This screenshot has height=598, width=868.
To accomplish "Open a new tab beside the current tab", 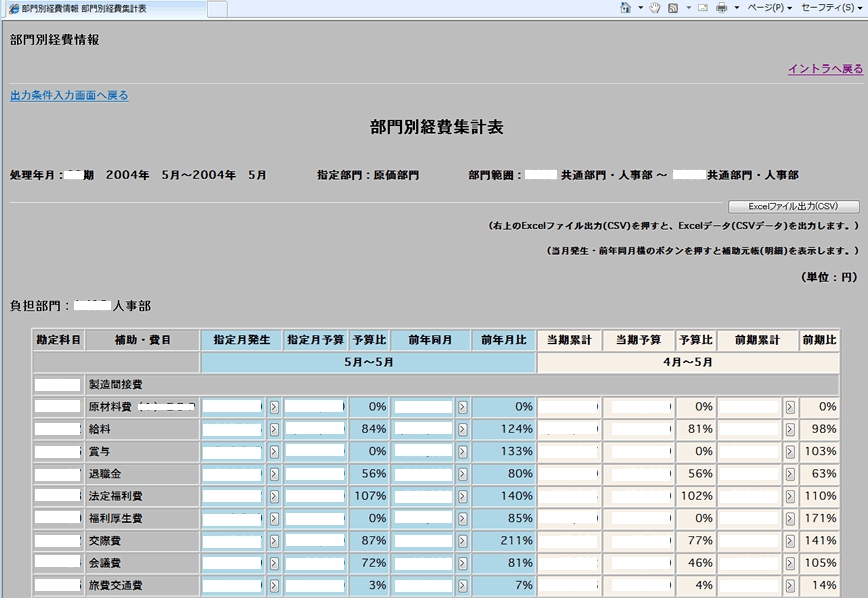I will (217, 9).
